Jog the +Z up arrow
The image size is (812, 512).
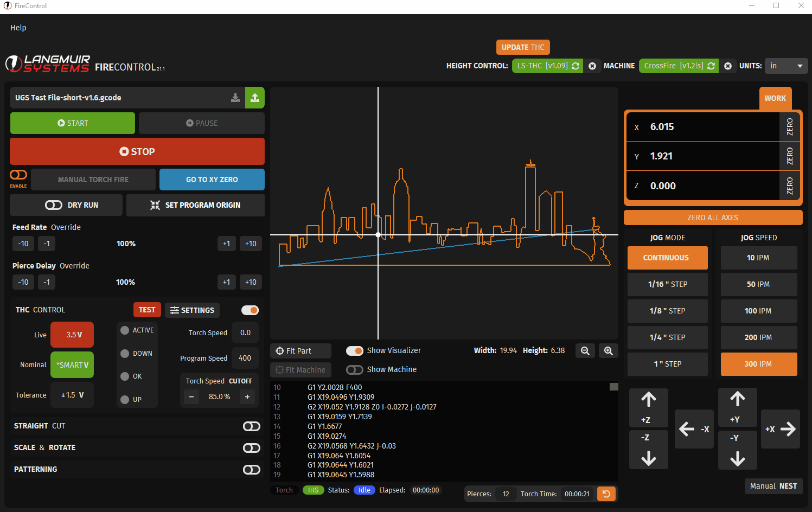point(649,408)
